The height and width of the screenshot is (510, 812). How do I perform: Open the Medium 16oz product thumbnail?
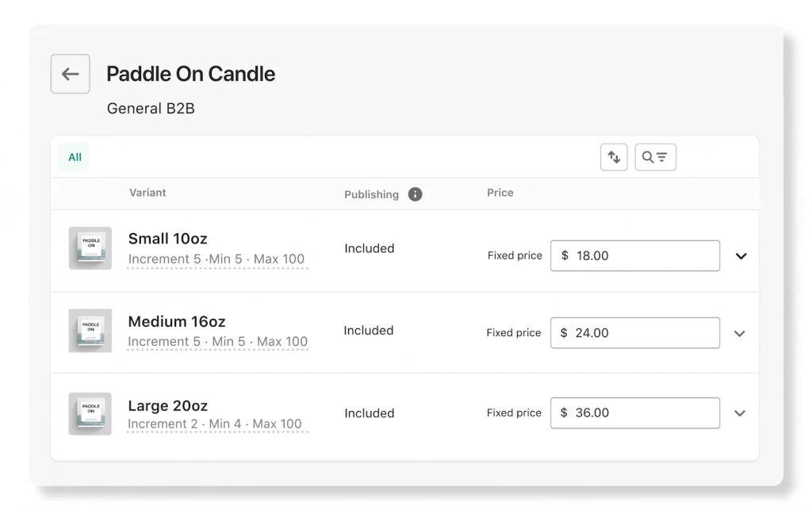(90, 331)
